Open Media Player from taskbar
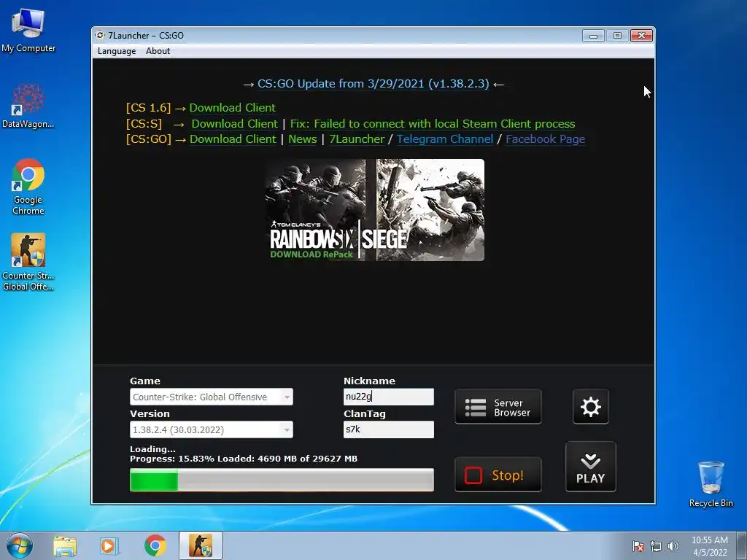Viewport: 747px width, 560px height. click(x=109, y=545)
